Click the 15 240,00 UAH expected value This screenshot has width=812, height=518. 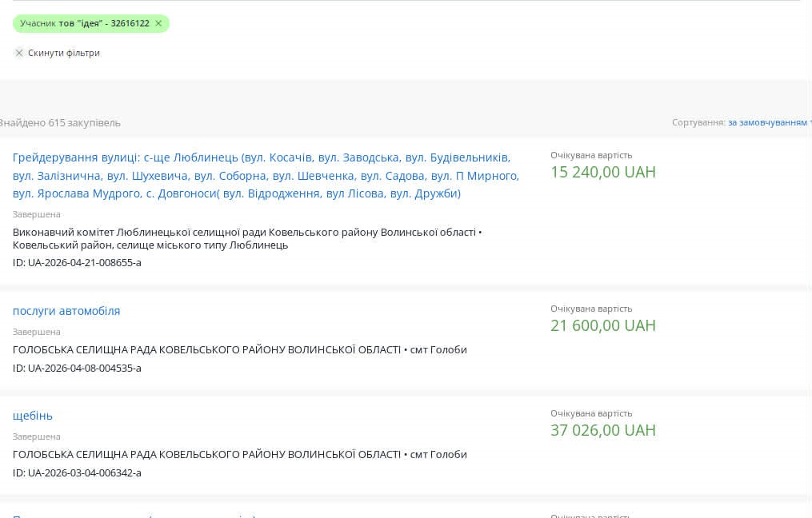coord(602,172)
